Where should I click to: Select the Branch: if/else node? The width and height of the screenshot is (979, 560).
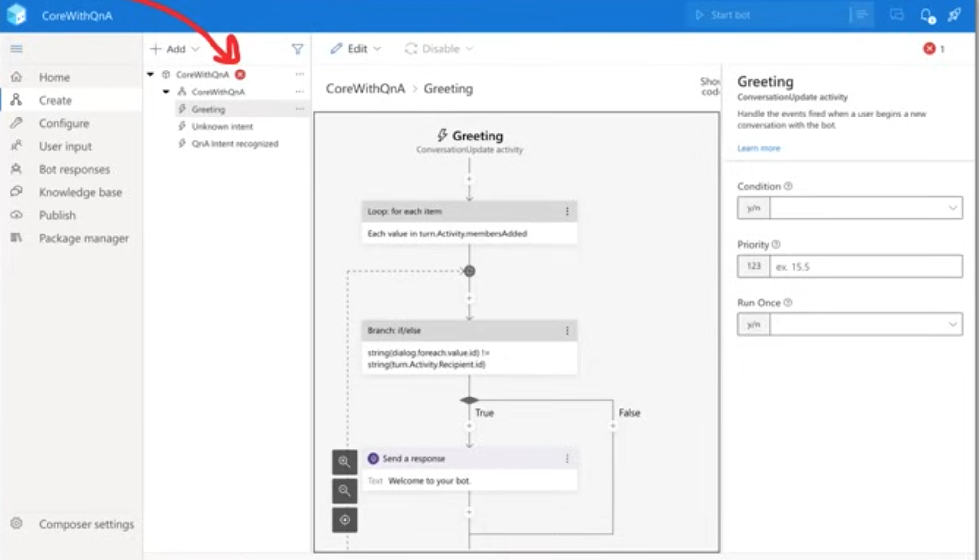469,348
